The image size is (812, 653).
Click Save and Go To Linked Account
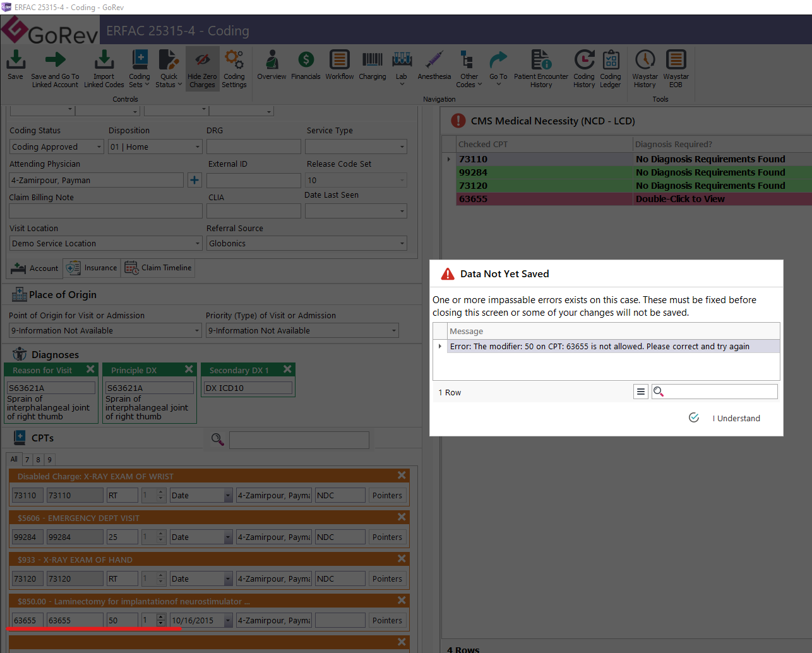point(55,68)
